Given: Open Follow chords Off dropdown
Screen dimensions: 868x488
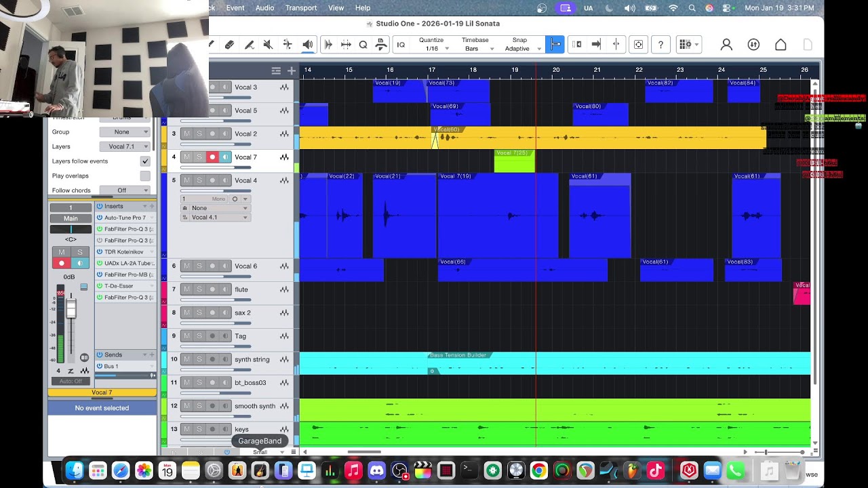Looking at the screenshot, I should [x=125, y=190].
